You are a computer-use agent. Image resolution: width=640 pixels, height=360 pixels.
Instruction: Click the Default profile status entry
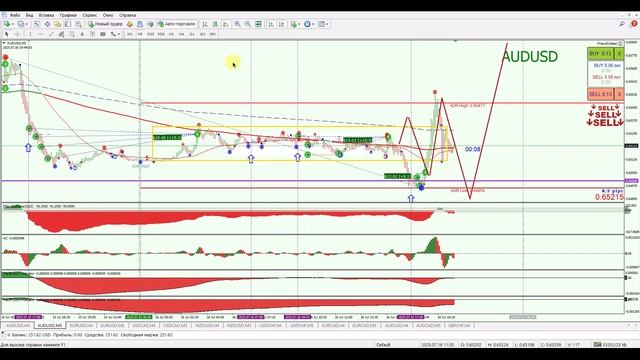pos(383,344)
